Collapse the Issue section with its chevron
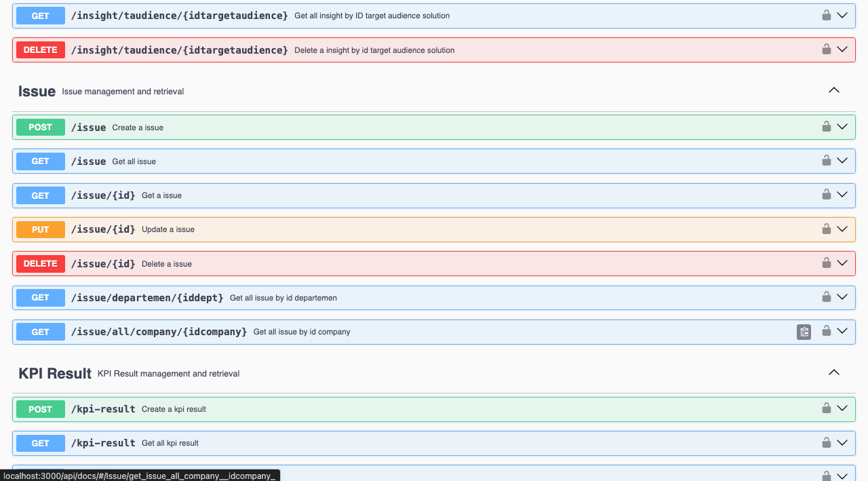The height and width of the screenshot is (481, 868). (x=834, y=90)
